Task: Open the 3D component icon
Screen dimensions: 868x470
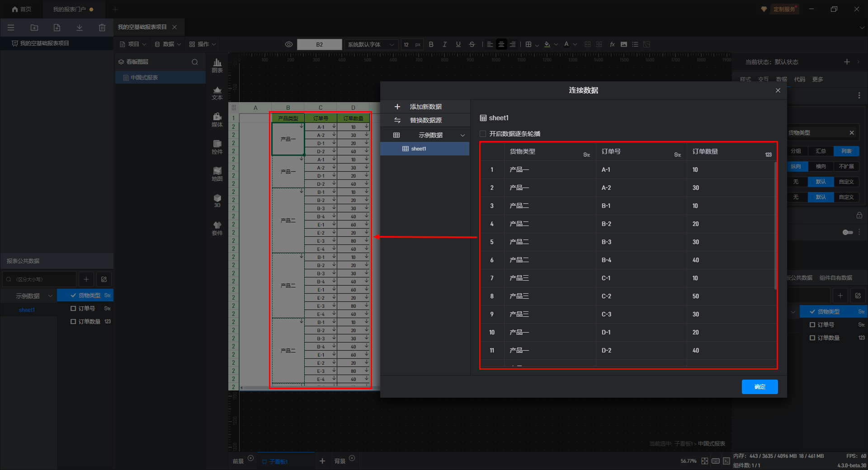Action: click(217, 201)
